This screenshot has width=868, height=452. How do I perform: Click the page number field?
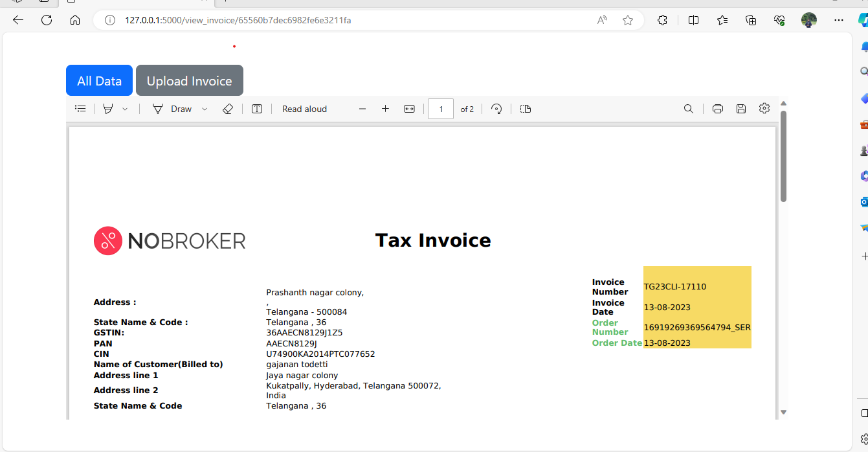tap(441, 108)
